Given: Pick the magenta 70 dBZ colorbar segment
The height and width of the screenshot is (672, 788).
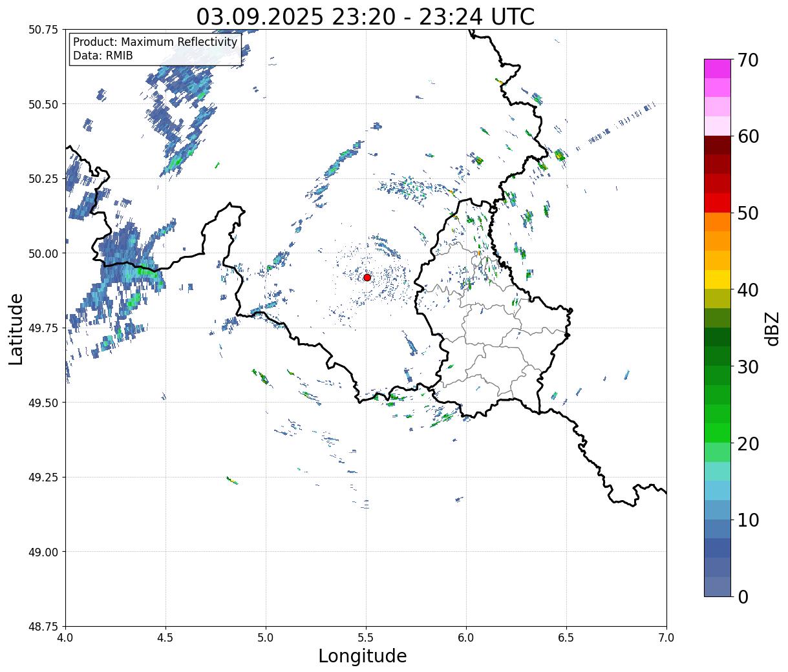Looking at the screenshot, I should coord(718,68).
